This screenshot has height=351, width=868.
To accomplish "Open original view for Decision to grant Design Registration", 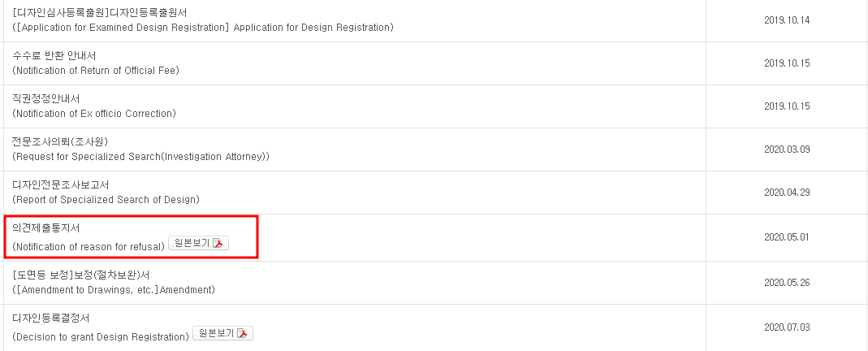I will click(x=222, y=333).
